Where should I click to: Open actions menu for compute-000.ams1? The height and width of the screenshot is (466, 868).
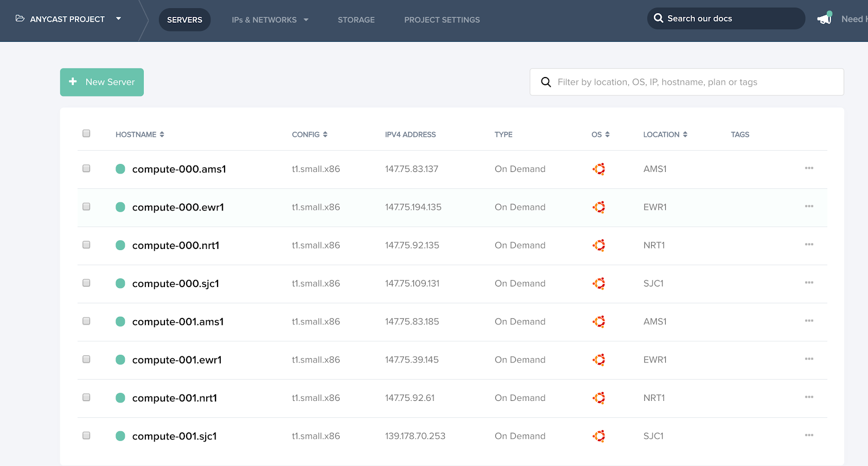[809, 168]
